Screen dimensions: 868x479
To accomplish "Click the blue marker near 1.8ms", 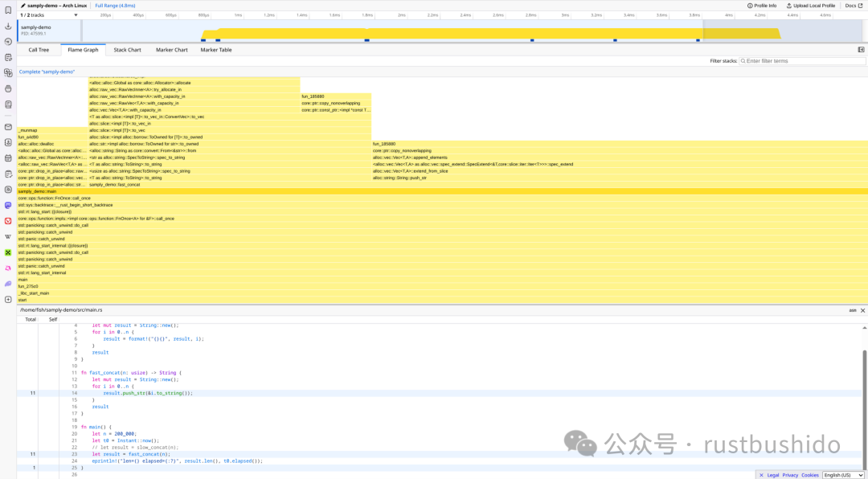I will click(366, 40).
